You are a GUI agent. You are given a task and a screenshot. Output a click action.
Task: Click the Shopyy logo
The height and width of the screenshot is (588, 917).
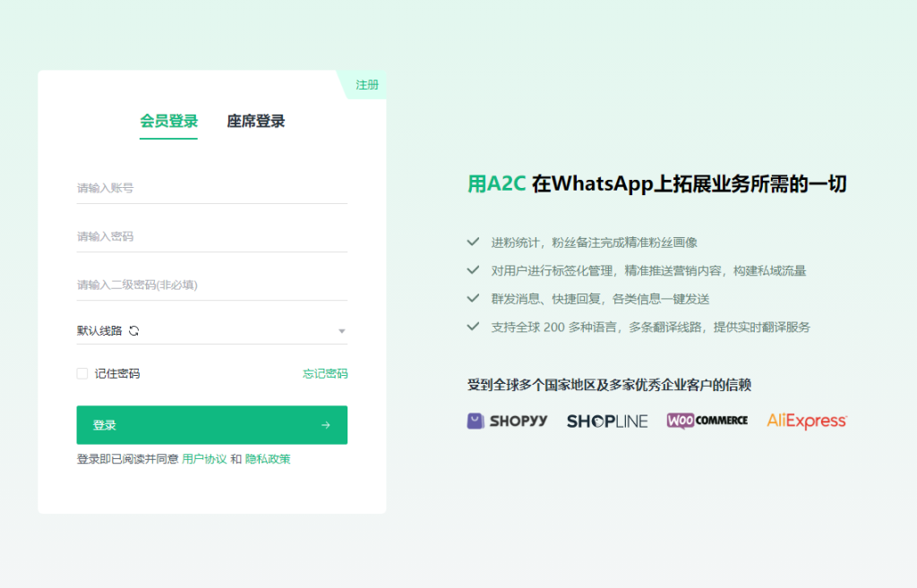pos(507,421)
